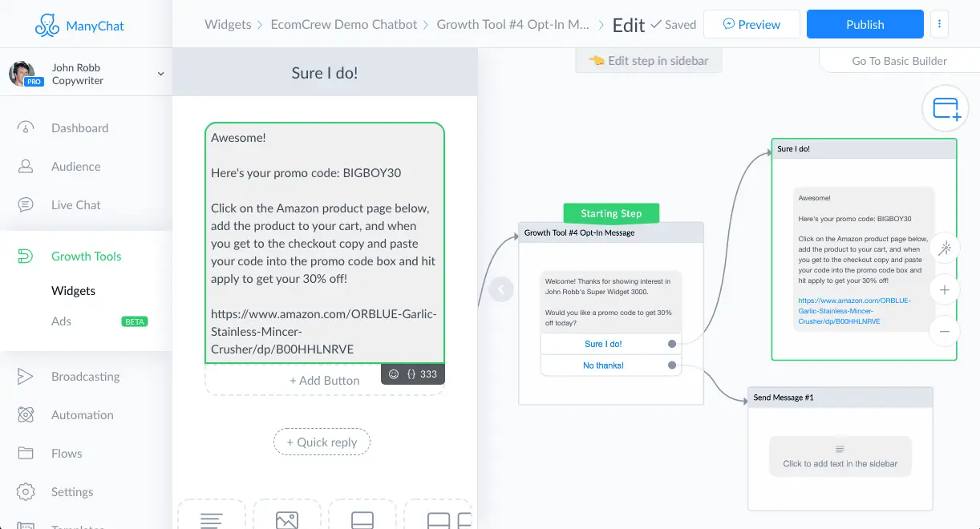980x529 pixels.
Task: Click the Awesome promo code message text area
Action: (325, 243)
